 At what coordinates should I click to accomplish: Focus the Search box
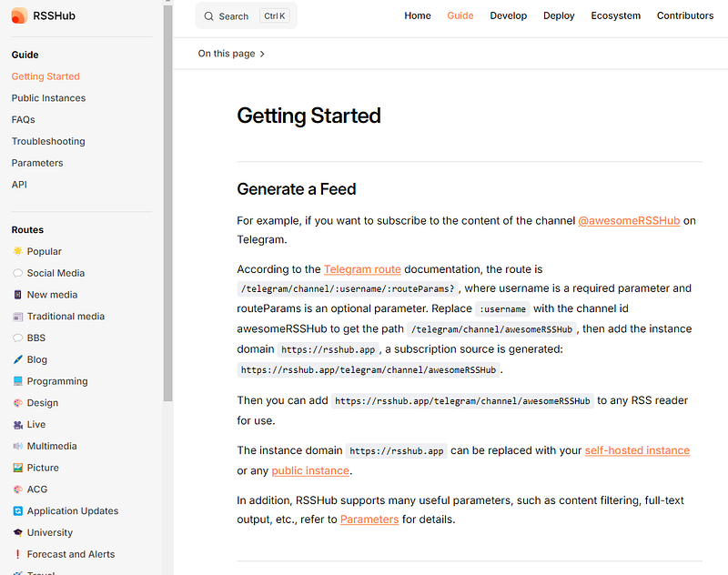pos(246,15)
